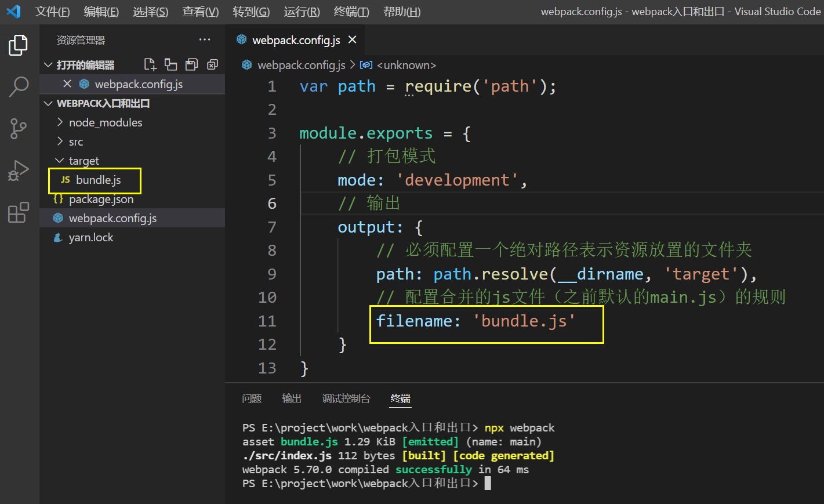The height and width of the screenshot is (504, 824).
Task: Open the Extensions view
Action: 19,212
